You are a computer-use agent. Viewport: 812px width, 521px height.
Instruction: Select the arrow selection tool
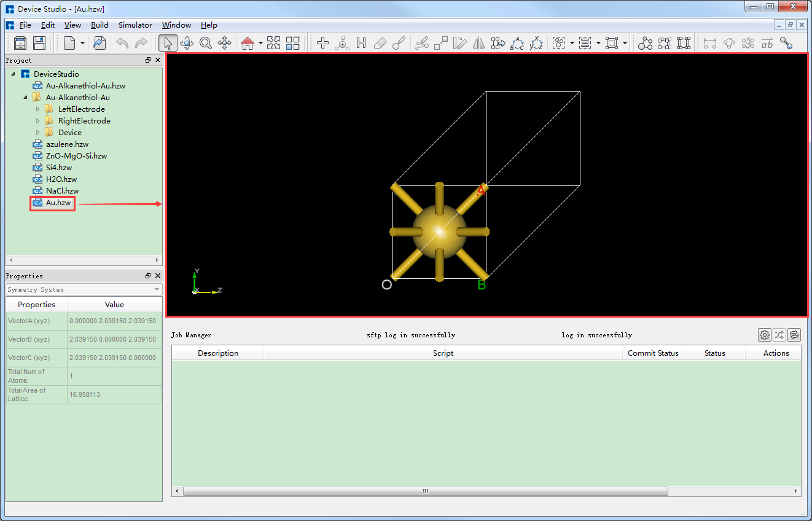tap(167, 42)
